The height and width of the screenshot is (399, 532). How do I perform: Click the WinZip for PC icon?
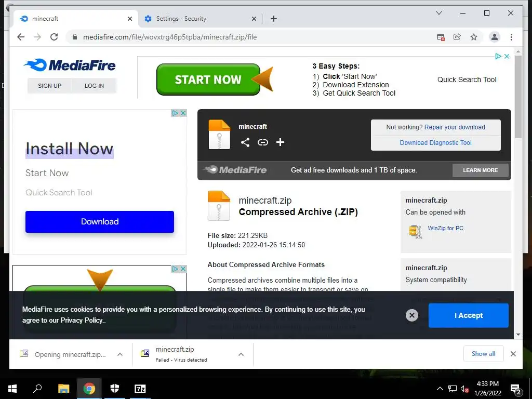click(x=416, y=232)
